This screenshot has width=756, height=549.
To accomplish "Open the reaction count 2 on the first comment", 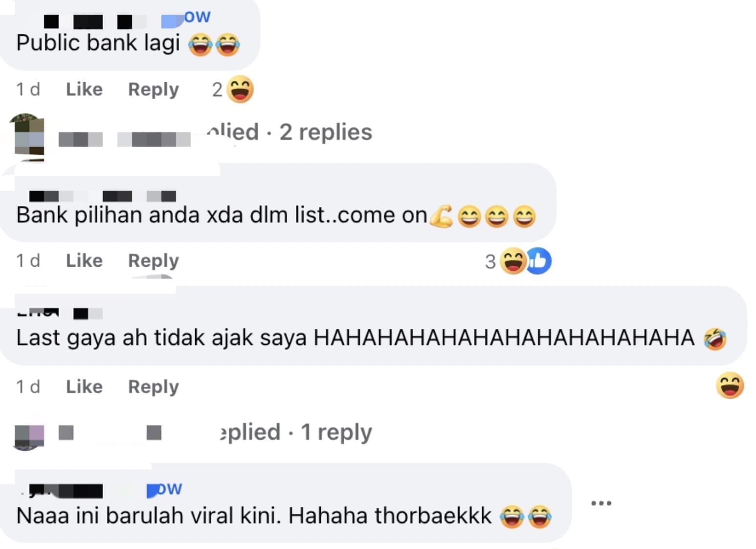I will coord(217,90).
